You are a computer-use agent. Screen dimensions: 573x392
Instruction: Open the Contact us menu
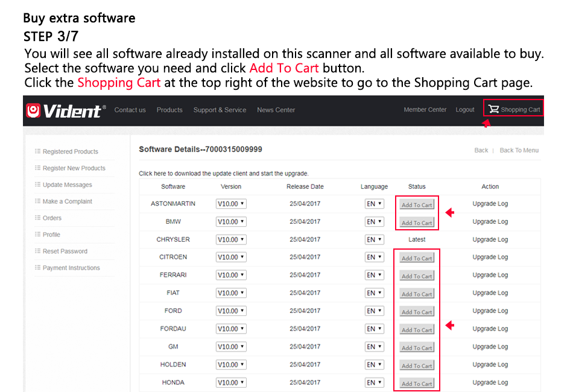click(130, 110)
